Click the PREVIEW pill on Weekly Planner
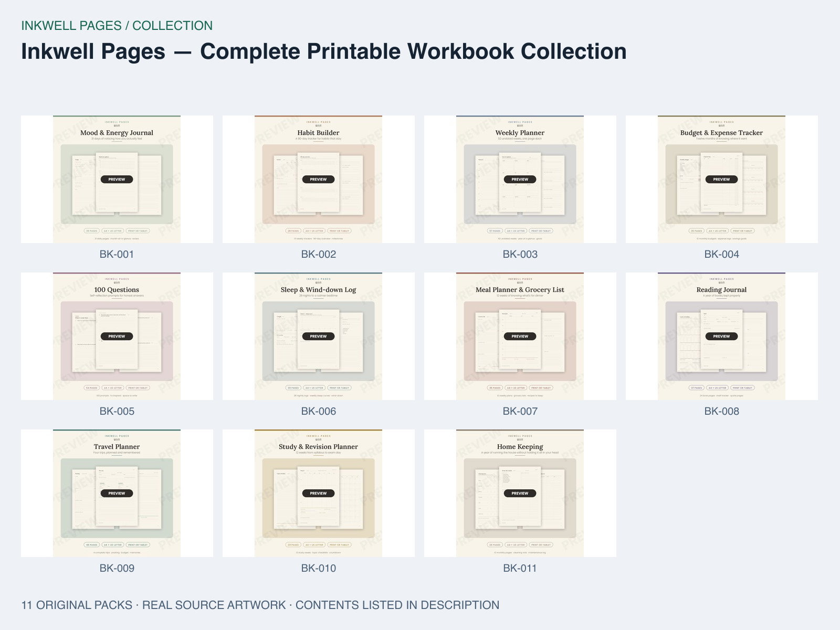Screen dimensions: 840x630 [x=520, y=179]
